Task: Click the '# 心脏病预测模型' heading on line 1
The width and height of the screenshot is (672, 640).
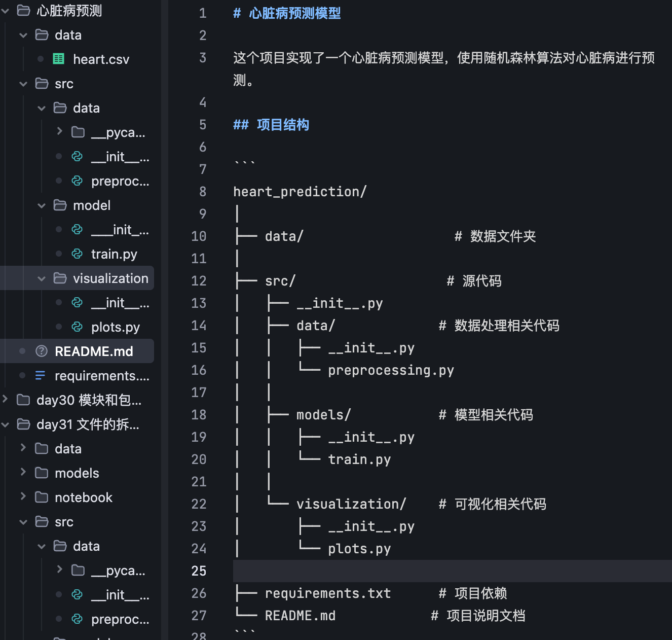Action: (287, 13)
